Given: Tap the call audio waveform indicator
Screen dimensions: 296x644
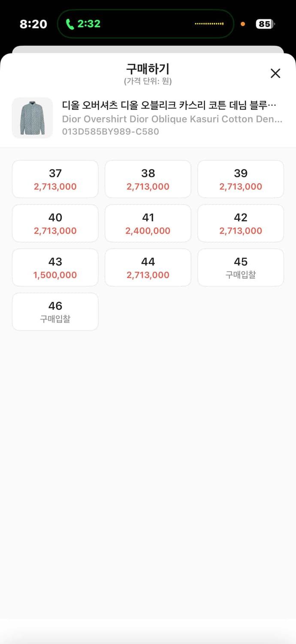Looking at the screenshot, I should [x=209, y=24].
